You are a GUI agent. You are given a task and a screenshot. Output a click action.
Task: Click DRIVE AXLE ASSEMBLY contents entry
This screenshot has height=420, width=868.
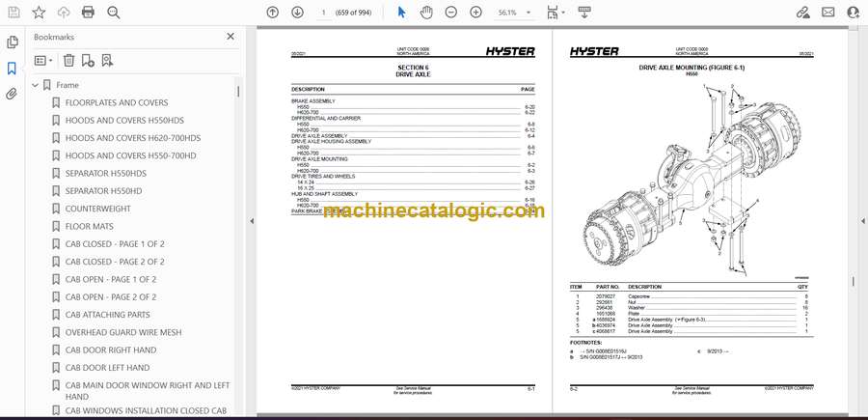319,136
